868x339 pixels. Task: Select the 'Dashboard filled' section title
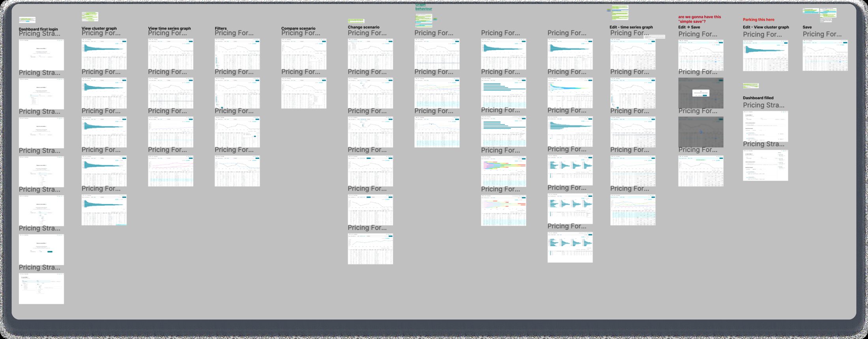pyautogui.click(x=758, y=98)
